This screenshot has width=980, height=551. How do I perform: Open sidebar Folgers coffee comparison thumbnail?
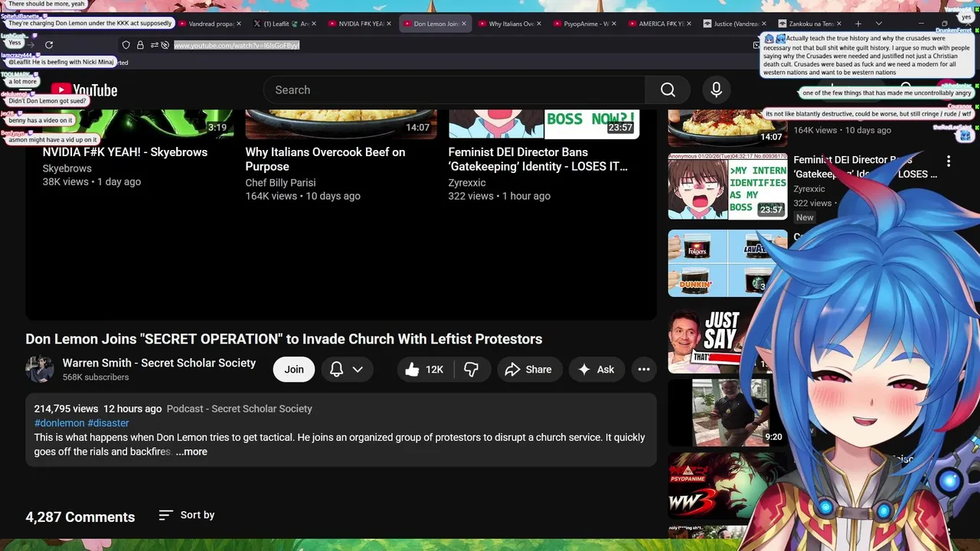727,262
